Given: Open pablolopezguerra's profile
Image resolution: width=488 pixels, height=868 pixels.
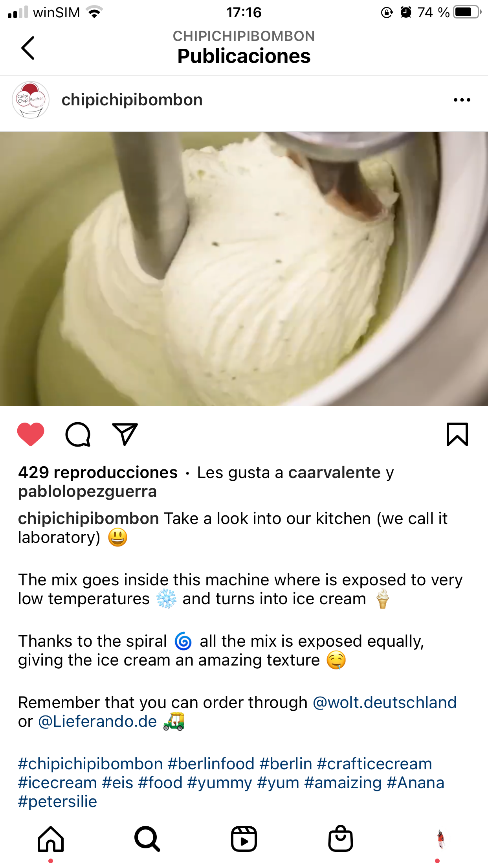Looking at the screenshot, I should coord(87,491).
